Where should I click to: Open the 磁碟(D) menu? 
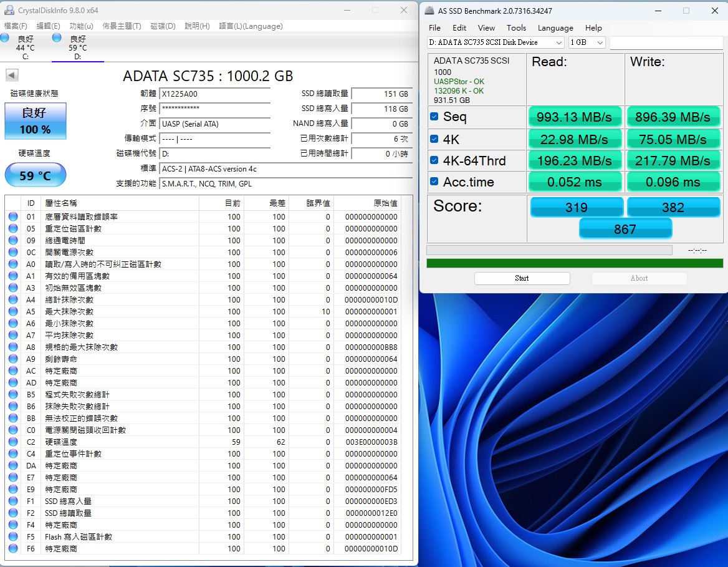point(163,26)
